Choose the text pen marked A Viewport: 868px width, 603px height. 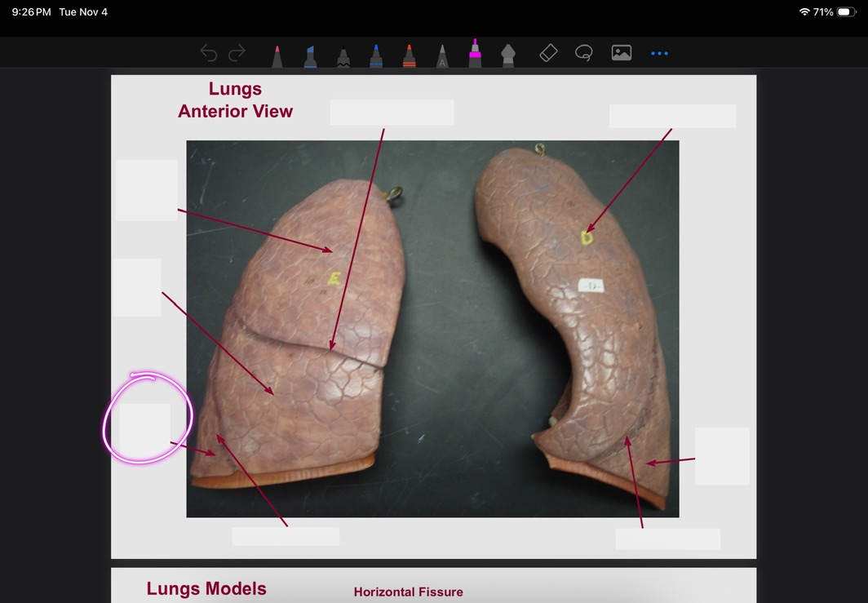click(442, 55)
